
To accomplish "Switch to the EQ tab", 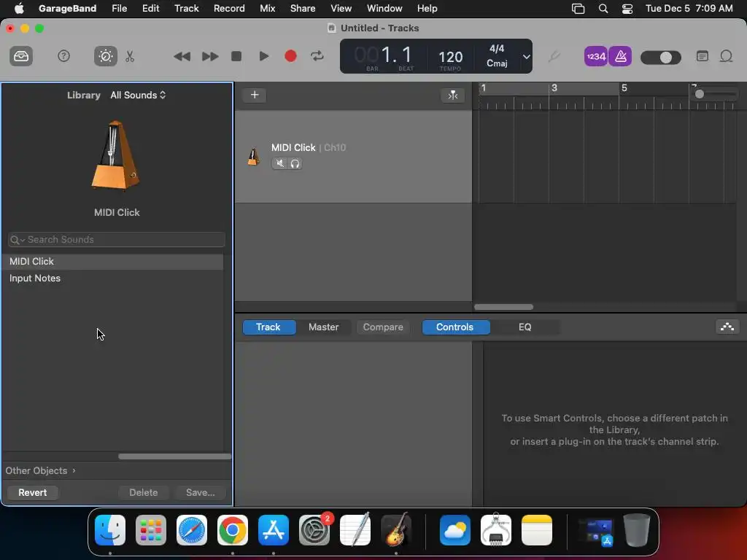I will pyautogui.click(x=525, y=327).
